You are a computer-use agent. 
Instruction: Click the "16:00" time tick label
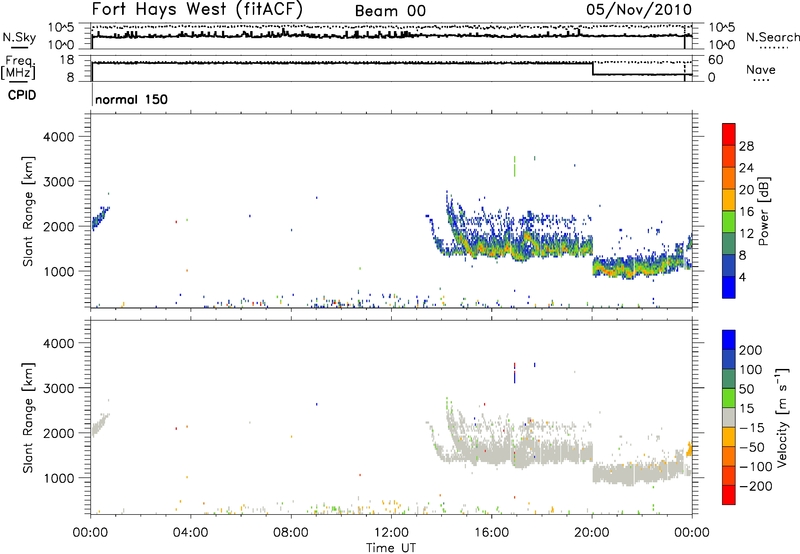(x=491, y=533)
